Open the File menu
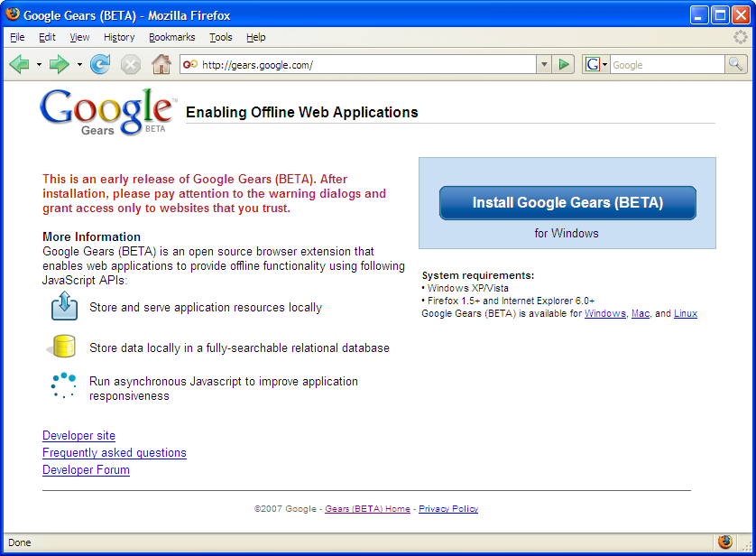This screenshot has height=556, width=756. click(x=17, y=37)
